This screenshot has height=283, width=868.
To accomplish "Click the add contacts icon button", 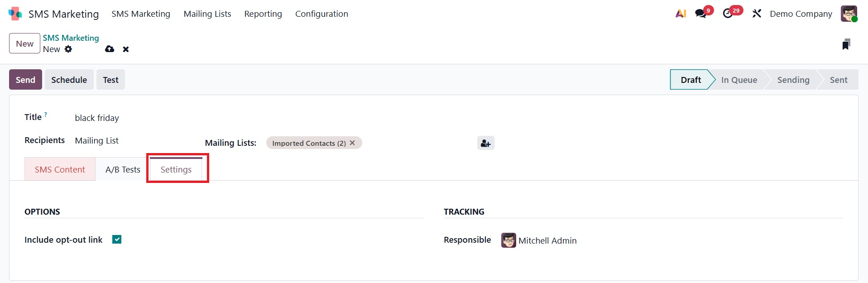I will pyautogui.click(x=485, y=143).
